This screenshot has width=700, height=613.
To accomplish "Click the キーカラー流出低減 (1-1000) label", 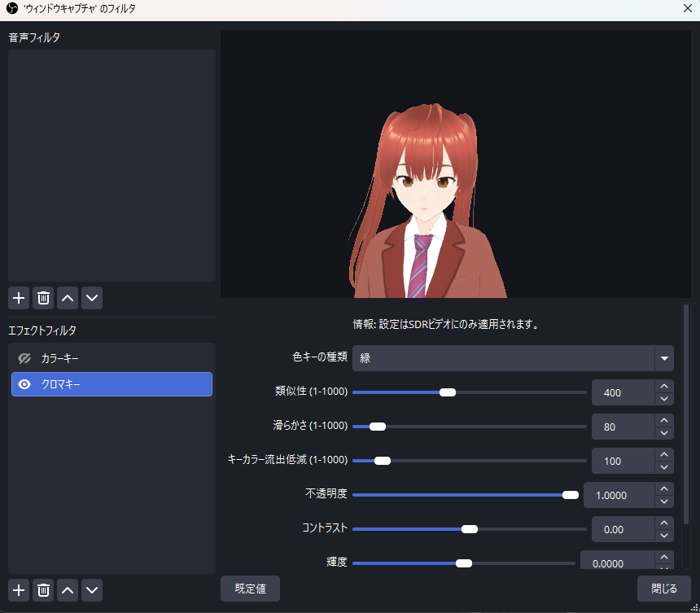I will [287, 459].
